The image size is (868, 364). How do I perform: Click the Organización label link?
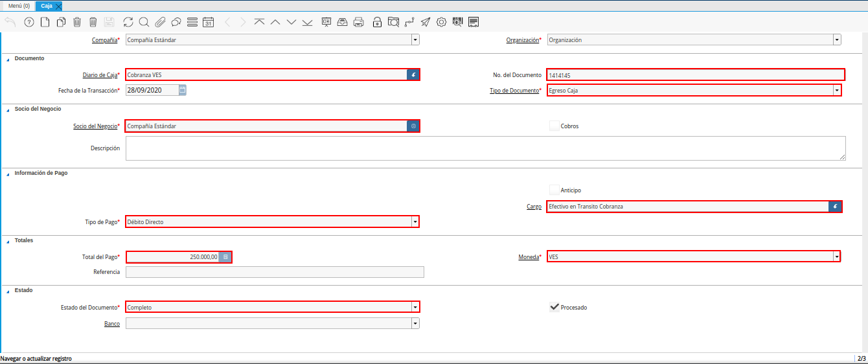click(x=522, y=40)
